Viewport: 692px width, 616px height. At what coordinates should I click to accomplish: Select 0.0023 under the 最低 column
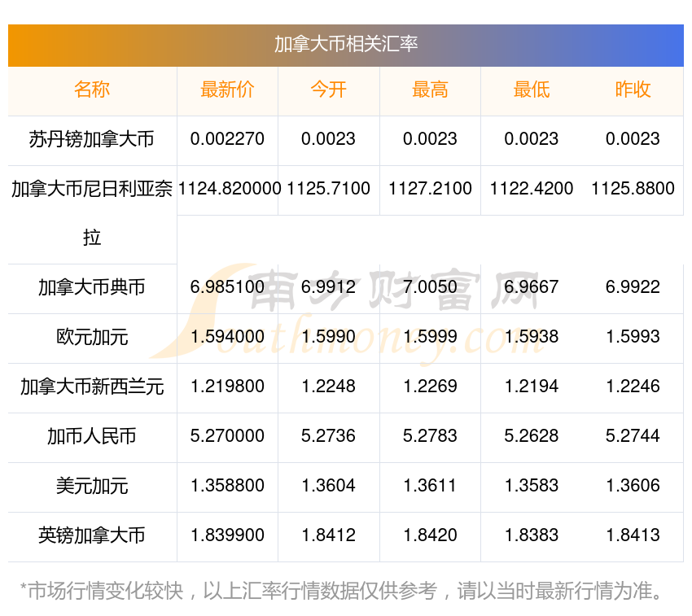tap(532, 139)
